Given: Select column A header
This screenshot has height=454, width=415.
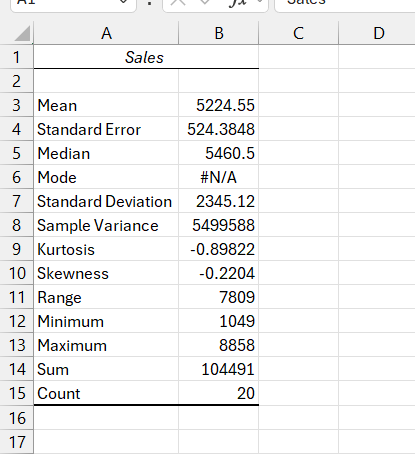Looking at the screenshot, I should click(x=106, y=33).
